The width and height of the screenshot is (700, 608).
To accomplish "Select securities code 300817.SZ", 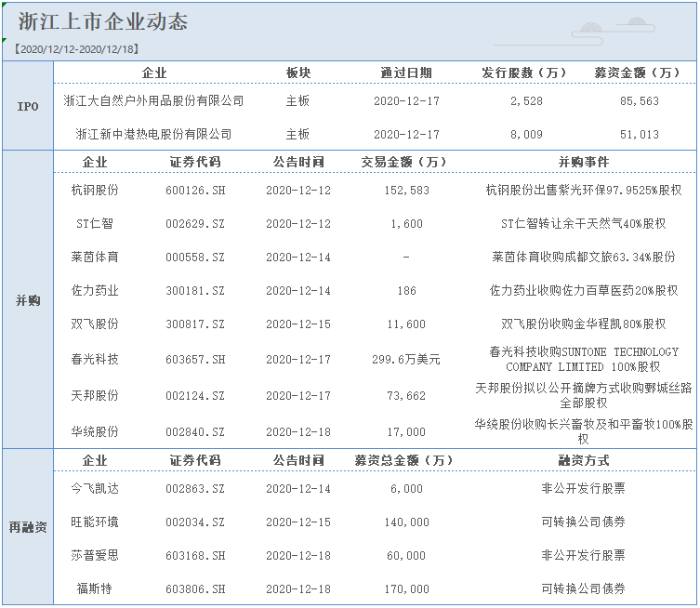I will pyautogui.click(x=195, y=324).
